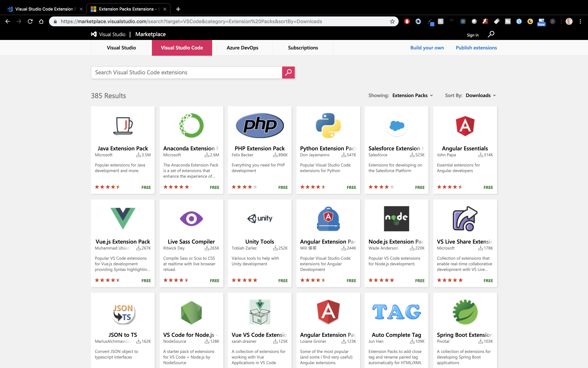This screenshot has width=588, height=368.
Task: Click the Sign in link
Action: [472, 35]
